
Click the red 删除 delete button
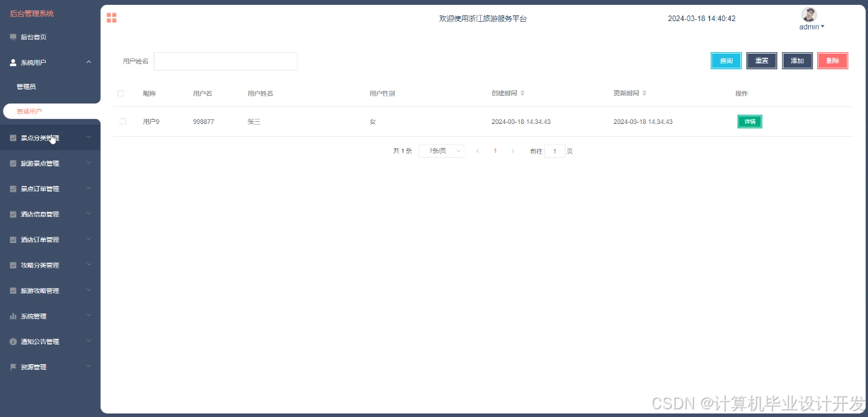833,61
